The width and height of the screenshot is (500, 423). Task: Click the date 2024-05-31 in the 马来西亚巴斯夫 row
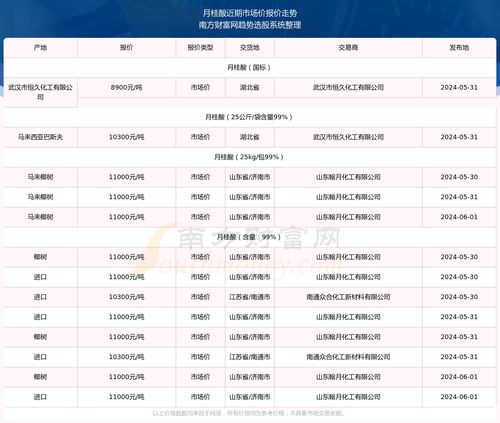(x=459, y=137)
